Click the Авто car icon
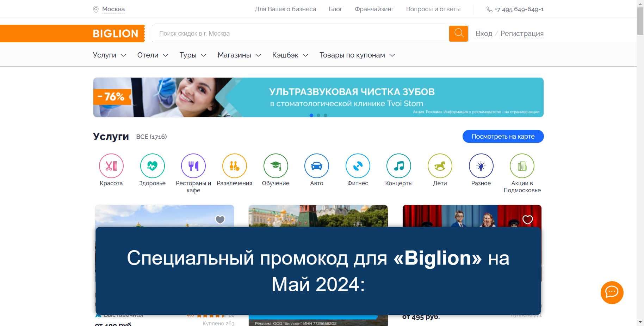The height and width of the screenshot is (326, 644). (x=316, y=166)
